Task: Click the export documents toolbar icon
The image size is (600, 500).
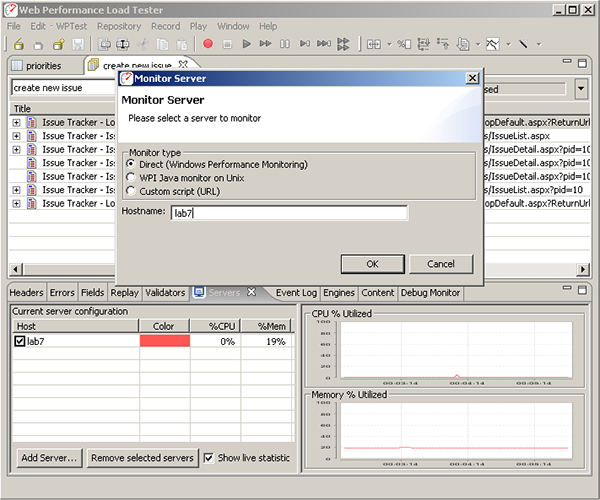Action: coord(463,44)
